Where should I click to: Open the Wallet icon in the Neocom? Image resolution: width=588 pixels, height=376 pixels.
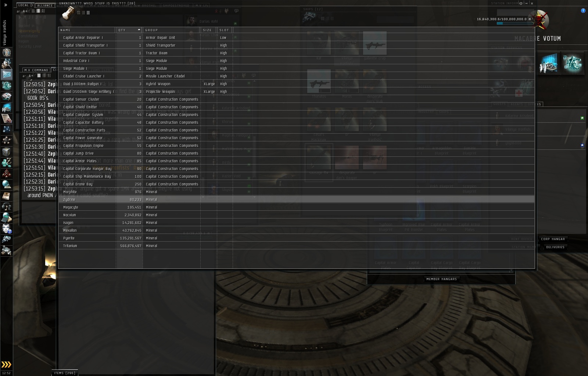coord(6,163)
